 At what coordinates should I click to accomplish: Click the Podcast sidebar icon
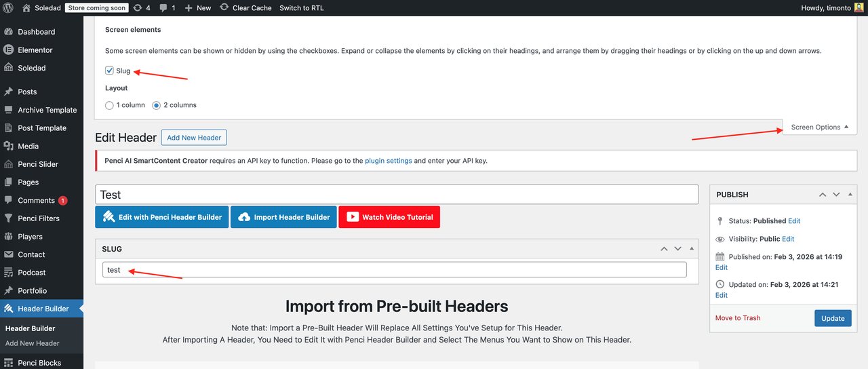point(9,273)
